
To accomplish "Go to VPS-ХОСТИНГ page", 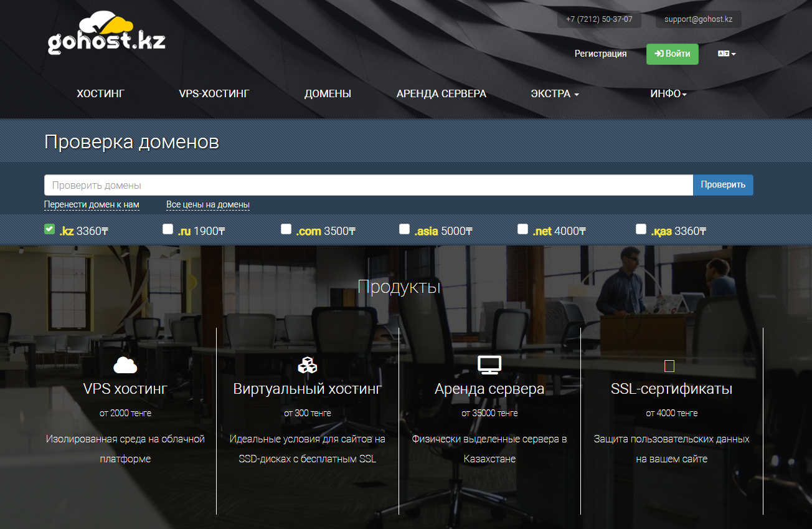I will [214, 94].
